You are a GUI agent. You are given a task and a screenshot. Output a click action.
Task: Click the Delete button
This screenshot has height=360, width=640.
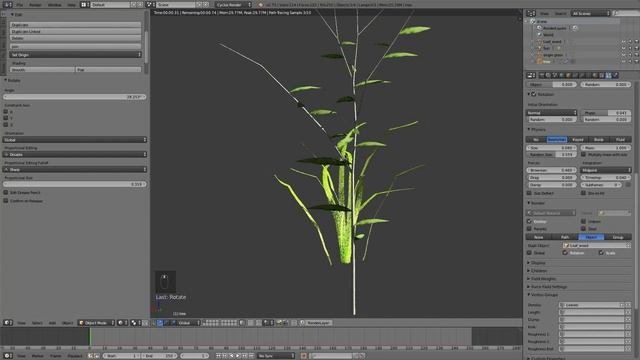click(76, 38)
